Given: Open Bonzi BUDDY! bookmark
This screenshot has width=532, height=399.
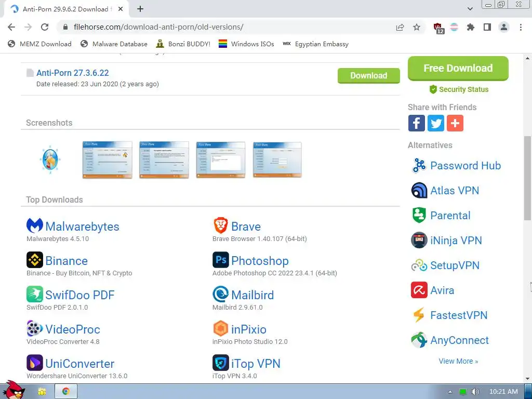Looking at the screenshot, I should point(183,44).
